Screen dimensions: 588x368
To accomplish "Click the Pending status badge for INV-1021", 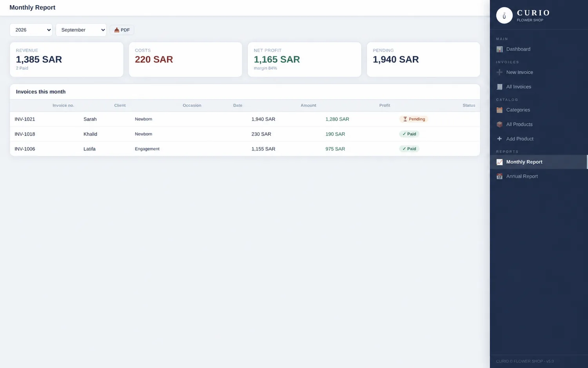I will [x=414, y=119].
